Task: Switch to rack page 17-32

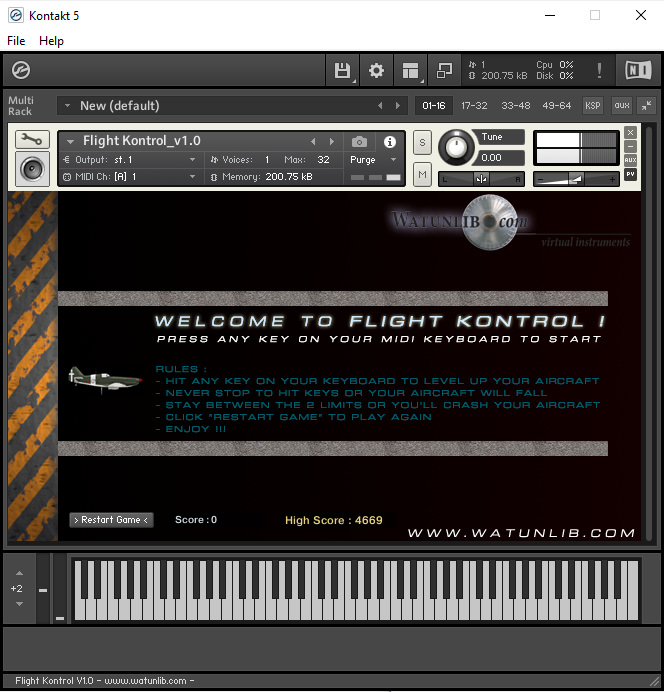Action: click(x=474, y=105)
